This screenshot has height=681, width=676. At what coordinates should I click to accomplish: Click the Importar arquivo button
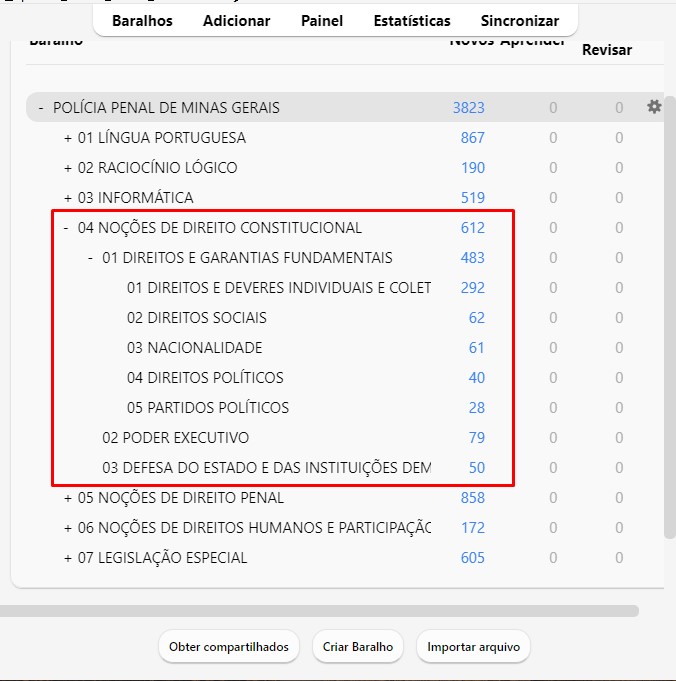[x=473, y=647]
